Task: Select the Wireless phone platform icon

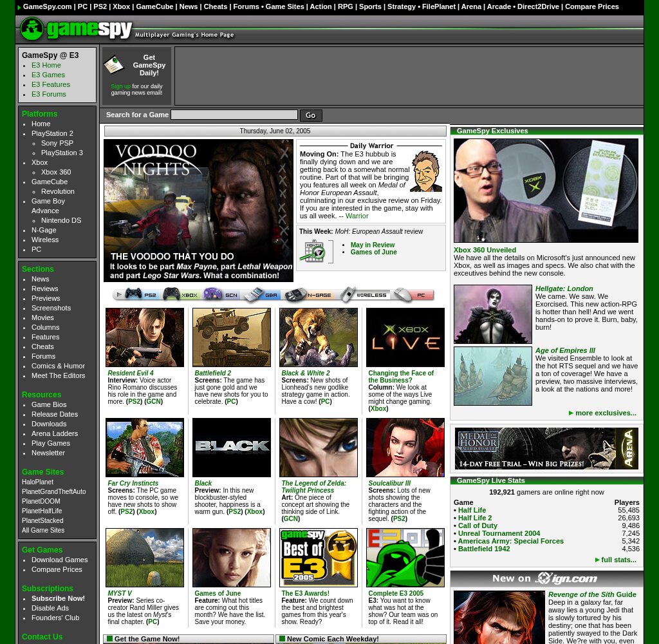Action: click(364, 294)
